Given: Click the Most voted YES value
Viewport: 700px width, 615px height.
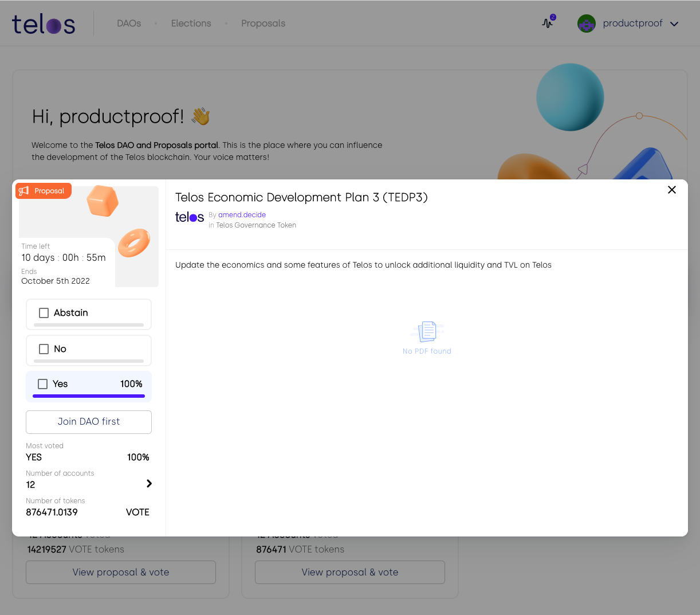Looking at the screenshot, I should pyautogui.click(x=34, y=457).
